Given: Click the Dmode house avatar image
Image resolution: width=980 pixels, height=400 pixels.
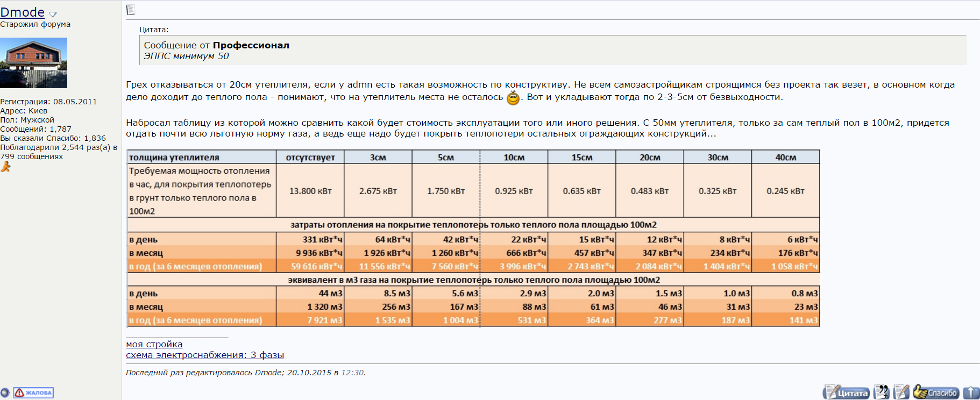Looking at the screenshot, I should [33, 62].
